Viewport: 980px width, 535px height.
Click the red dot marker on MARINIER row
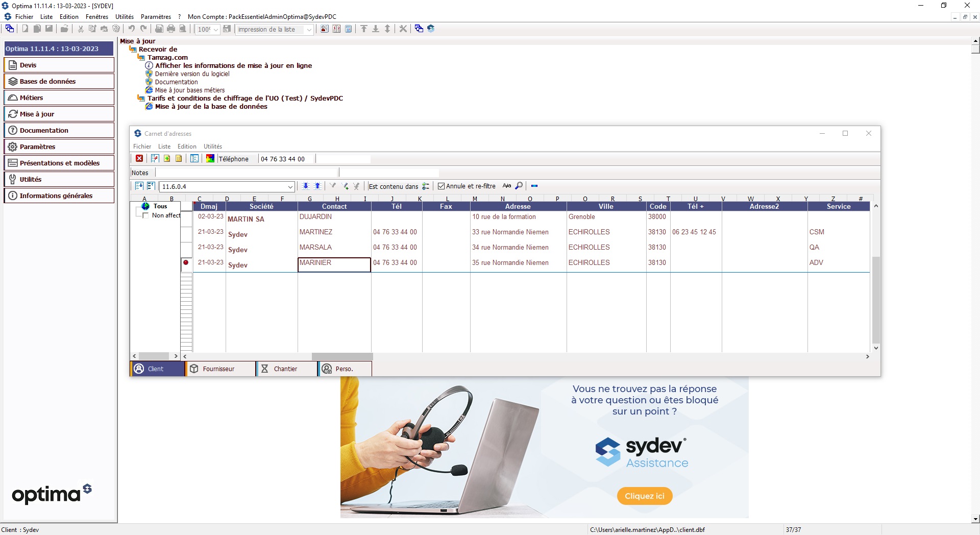pos(186,262)
